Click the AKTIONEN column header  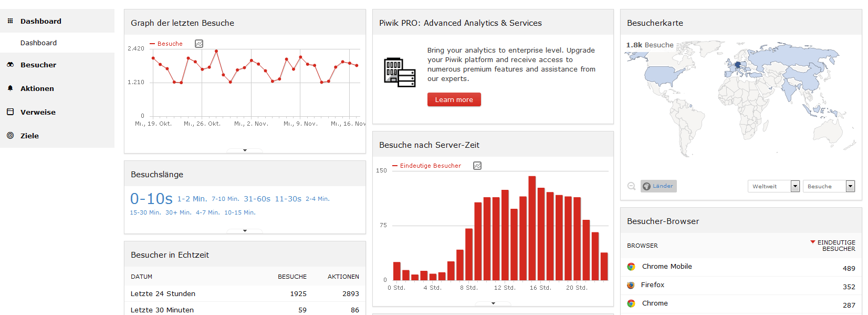click(343, 277)
